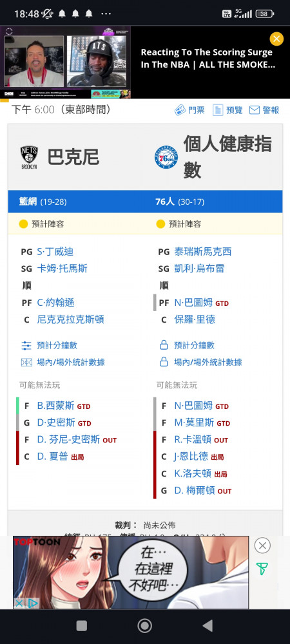Close the TOPTOON banner ad

tap(262, 545)
